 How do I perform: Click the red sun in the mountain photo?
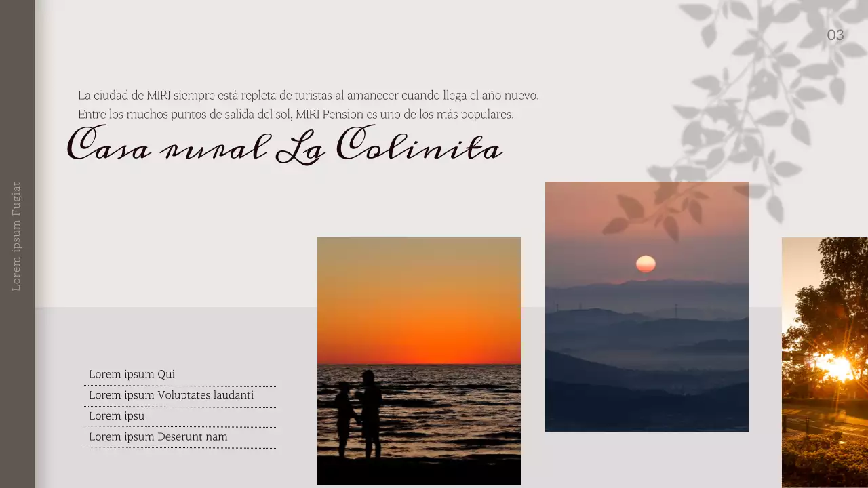click(646, 264)
